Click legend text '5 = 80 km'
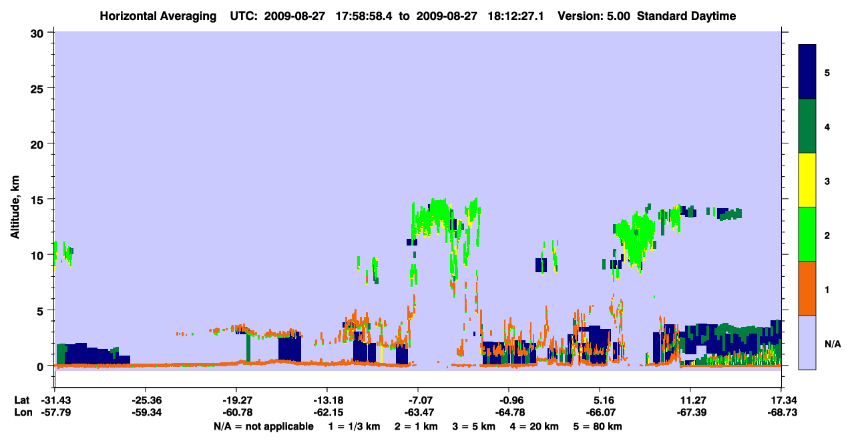Viewport: 868px width, 445px height. [x=599, y=426]
